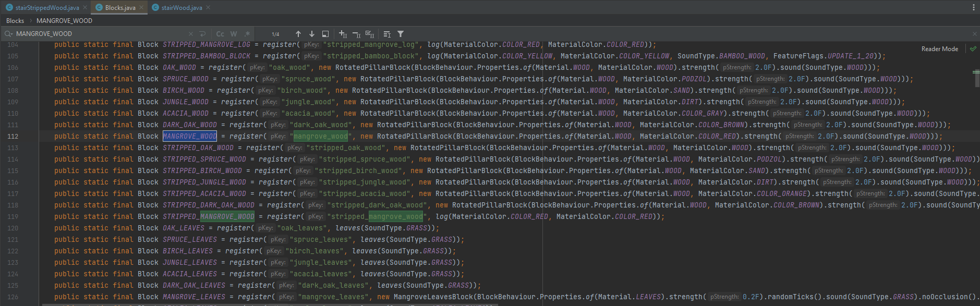
Task: Enable Regex search option
Action: click(247, 34)
